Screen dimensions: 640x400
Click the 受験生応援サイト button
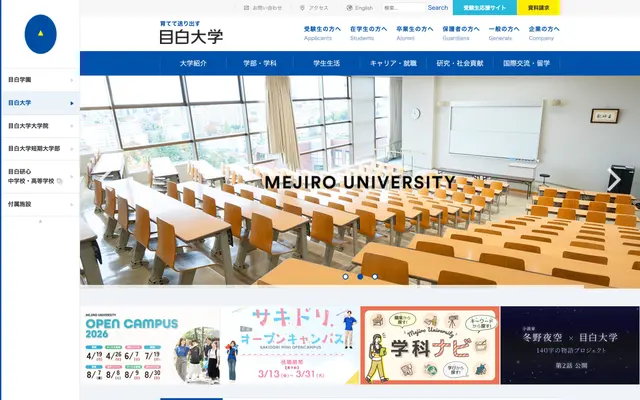(x=484, y=8)
